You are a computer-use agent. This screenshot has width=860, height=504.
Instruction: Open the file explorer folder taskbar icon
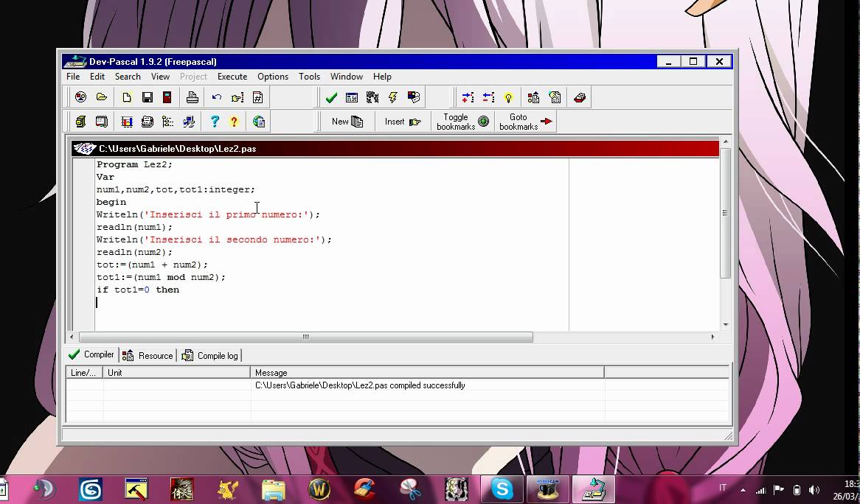[x=273, y=489]
